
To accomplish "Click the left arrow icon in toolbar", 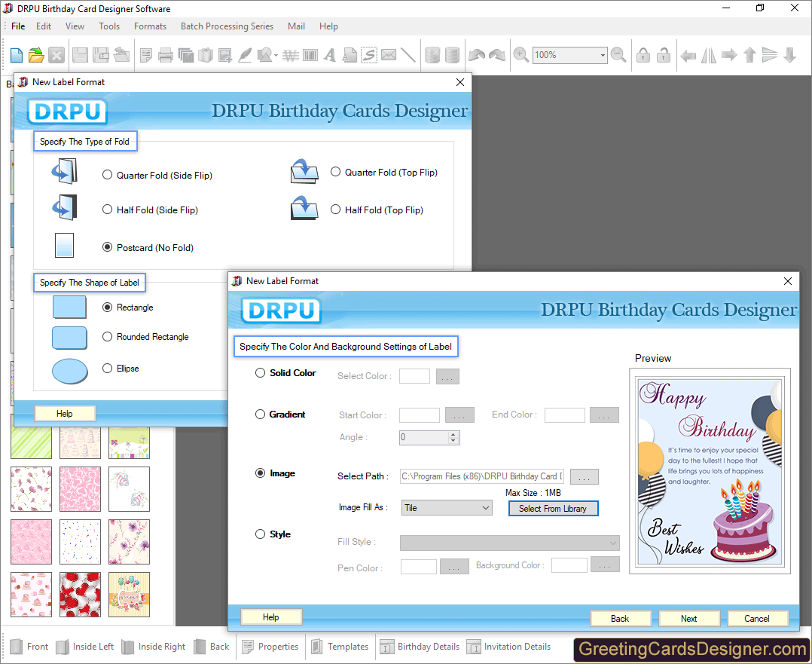I will (688, 55).
